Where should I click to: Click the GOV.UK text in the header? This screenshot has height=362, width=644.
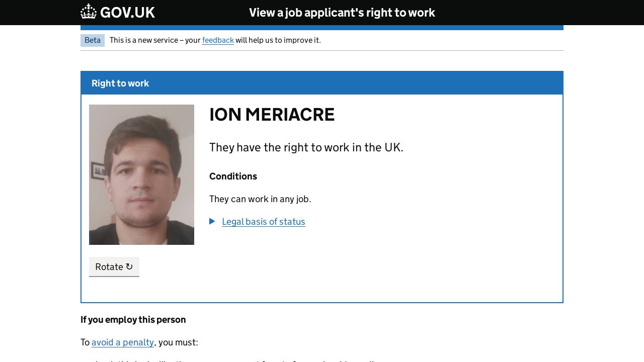coord(127,13)
